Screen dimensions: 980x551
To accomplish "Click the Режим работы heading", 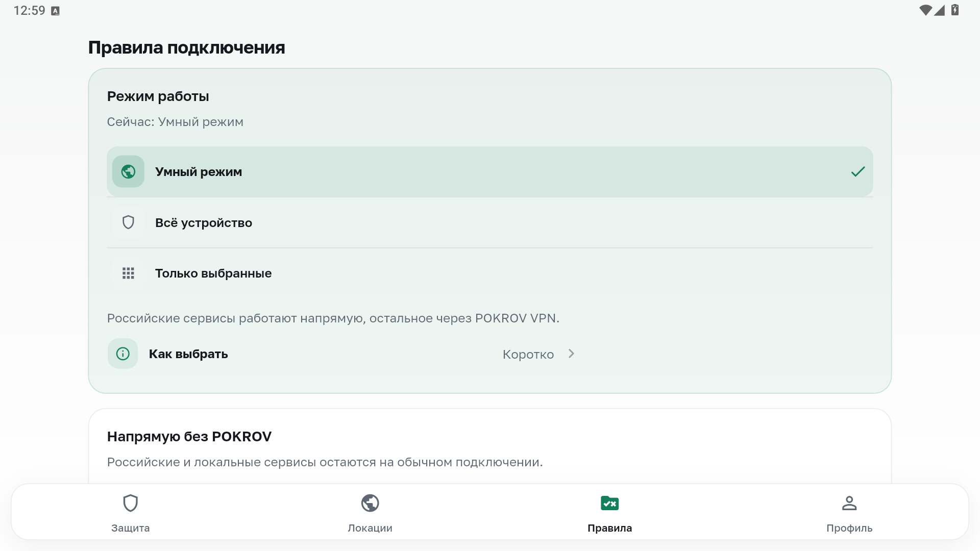I will [x=158, y=96].
